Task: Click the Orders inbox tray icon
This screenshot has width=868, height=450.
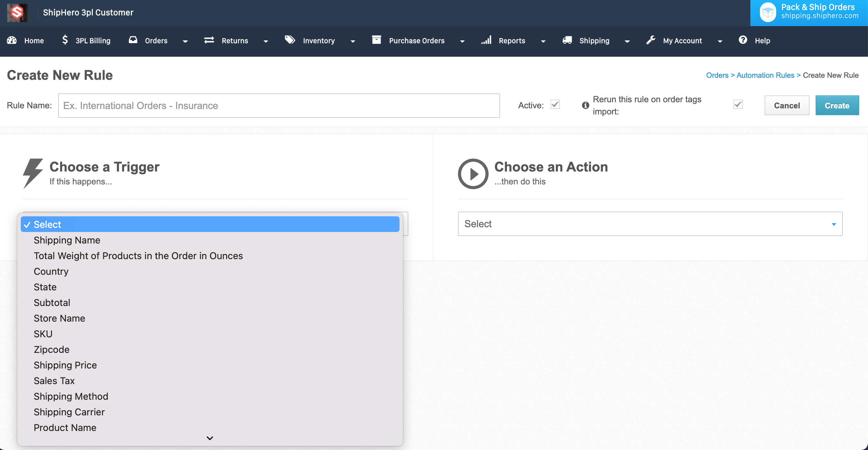Action: [x=133, y=40]
